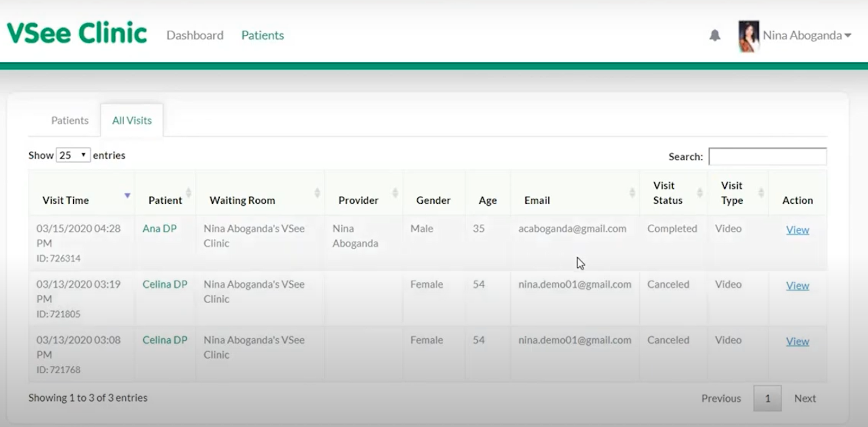Click the visit time 03/15/2020 04:28 PM
This screenshot has height=427, width=868.
coord(78,236)
